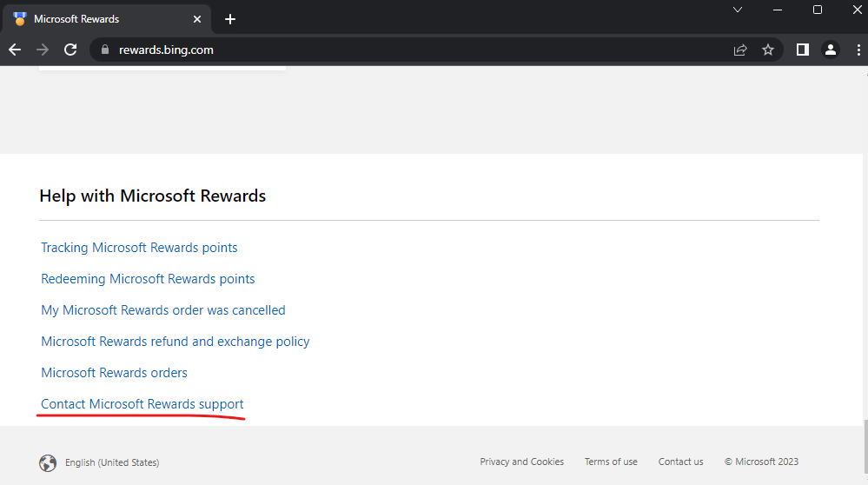The width and height of the screenshot is (868, 485).
Task: Click the globe language icon
Action: click(x=48, y=463)
